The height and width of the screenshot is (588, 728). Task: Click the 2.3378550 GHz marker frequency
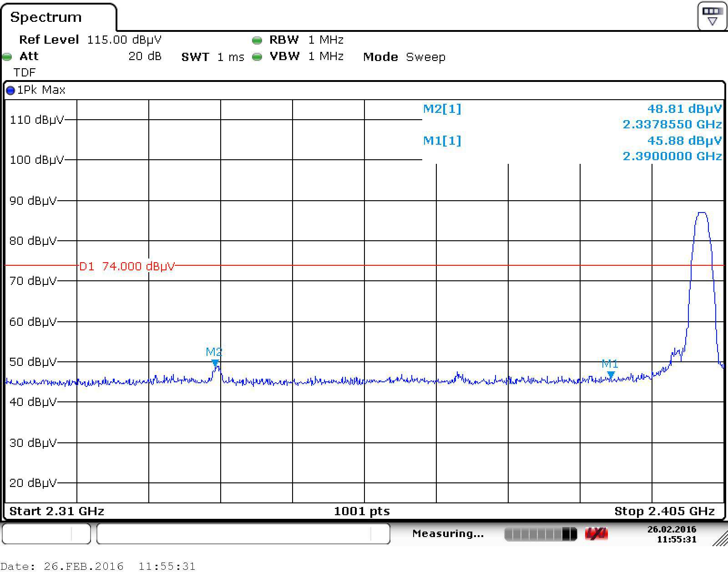pyautogui.click(x=672, y=124)
